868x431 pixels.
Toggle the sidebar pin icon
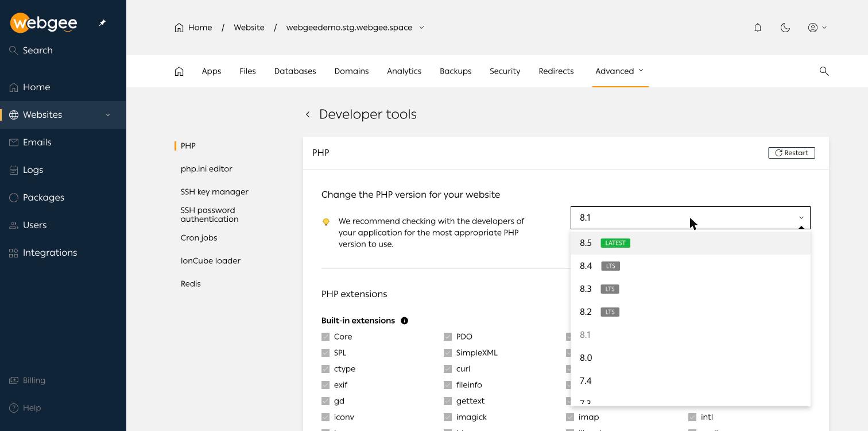point(102,23)
